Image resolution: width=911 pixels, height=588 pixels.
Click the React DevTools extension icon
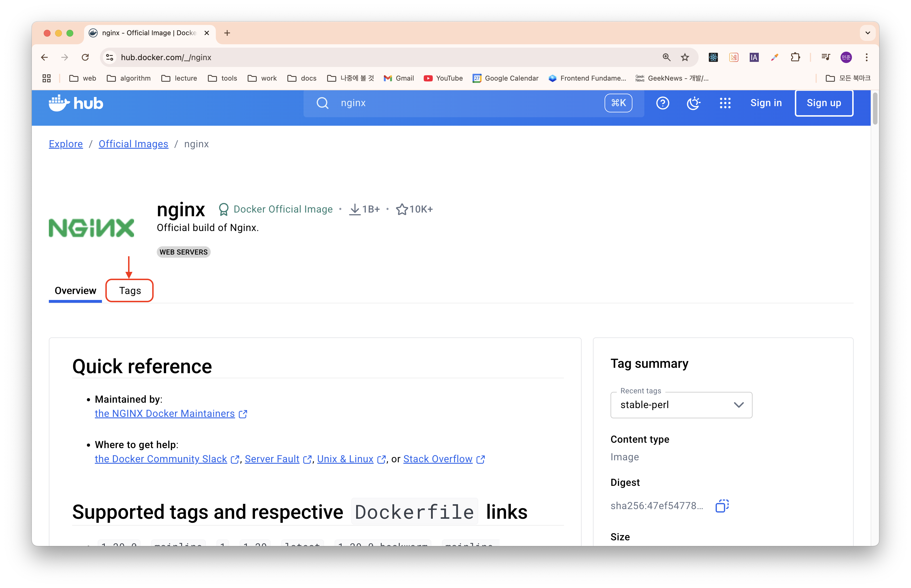tap(713, 57)
